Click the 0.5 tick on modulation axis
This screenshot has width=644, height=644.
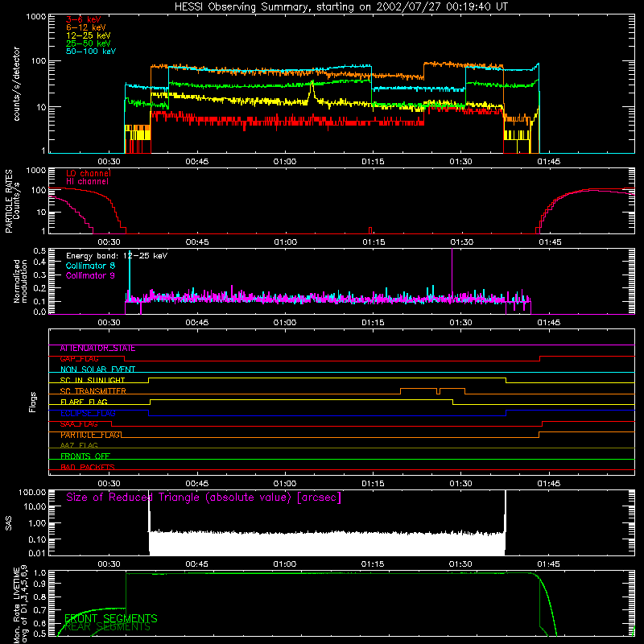tap(39, 251)
